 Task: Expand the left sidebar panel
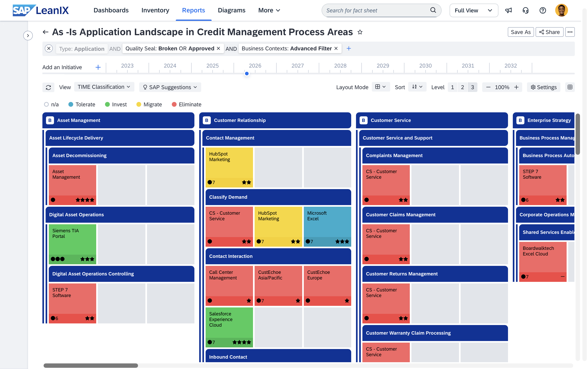coord(28,36)
